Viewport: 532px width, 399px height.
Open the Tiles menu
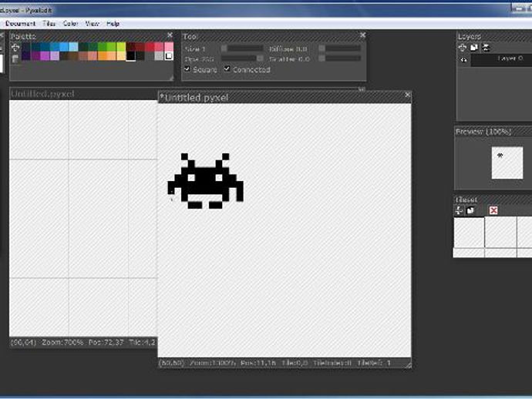[x=49, y=23]
